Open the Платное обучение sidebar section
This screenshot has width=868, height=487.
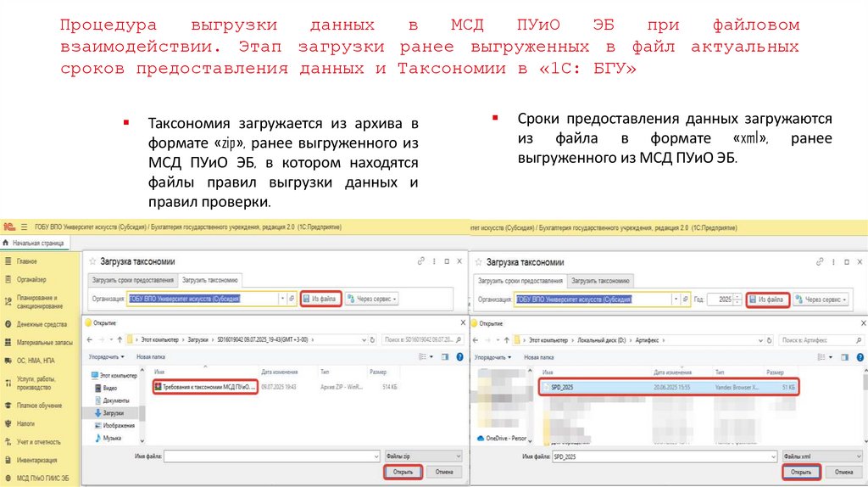[x=38, y=406]
